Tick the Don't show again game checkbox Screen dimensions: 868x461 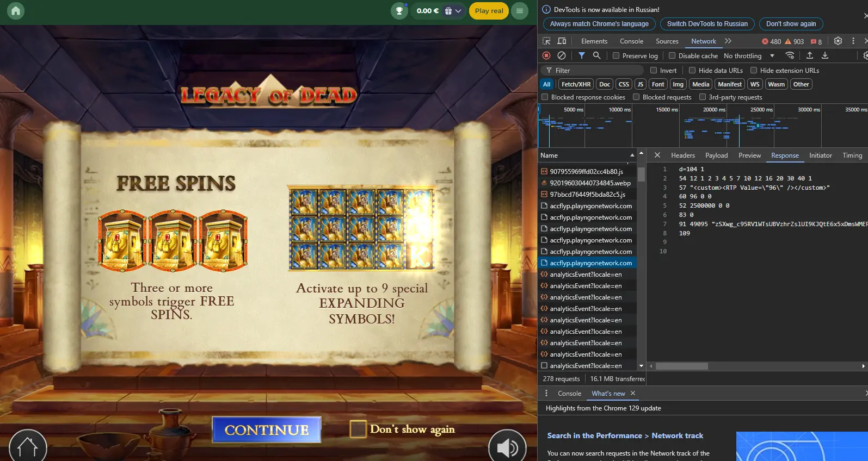[358, 429]
